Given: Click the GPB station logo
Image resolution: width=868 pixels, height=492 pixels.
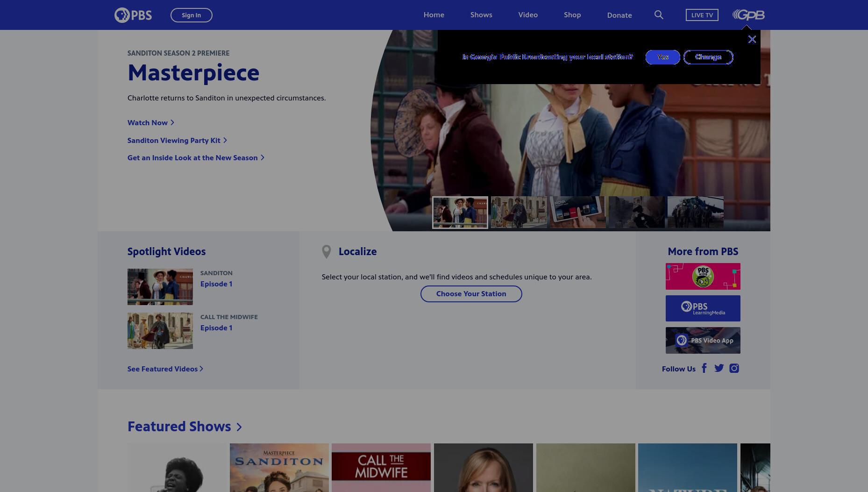Looking at the screenshot, I should coord(748,15).
